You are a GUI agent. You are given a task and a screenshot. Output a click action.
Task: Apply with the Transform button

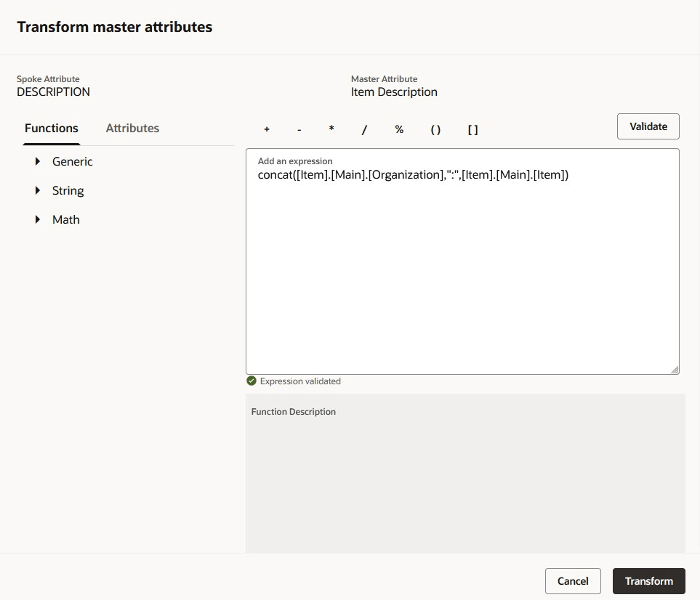pyautogui.click(x=648, y=581)
